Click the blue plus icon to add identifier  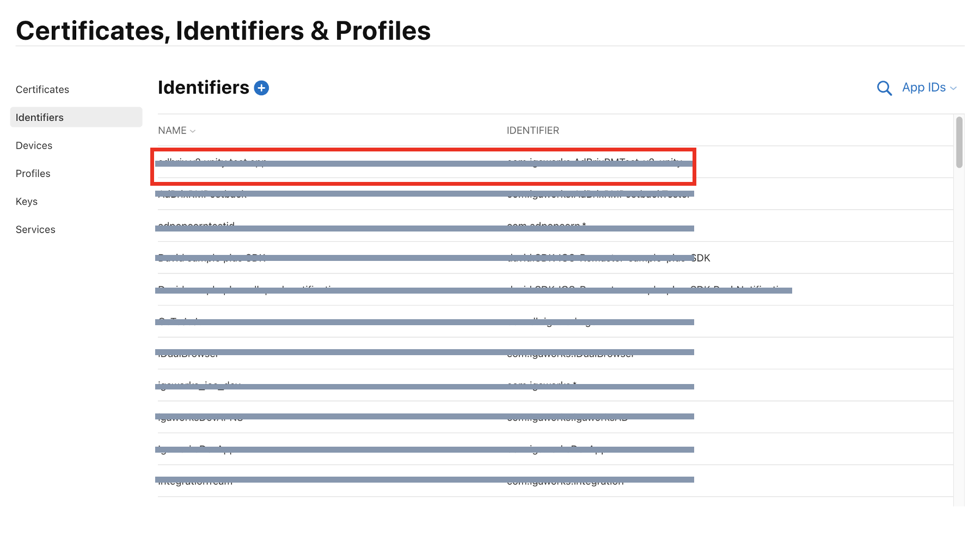(262, 88)
